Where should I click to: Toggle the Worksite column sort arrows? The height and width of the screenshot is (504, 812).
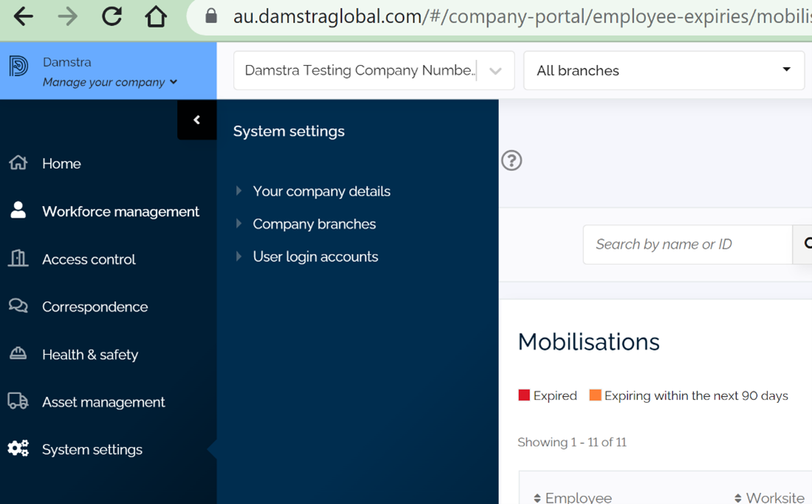click(x=737, y=497)
